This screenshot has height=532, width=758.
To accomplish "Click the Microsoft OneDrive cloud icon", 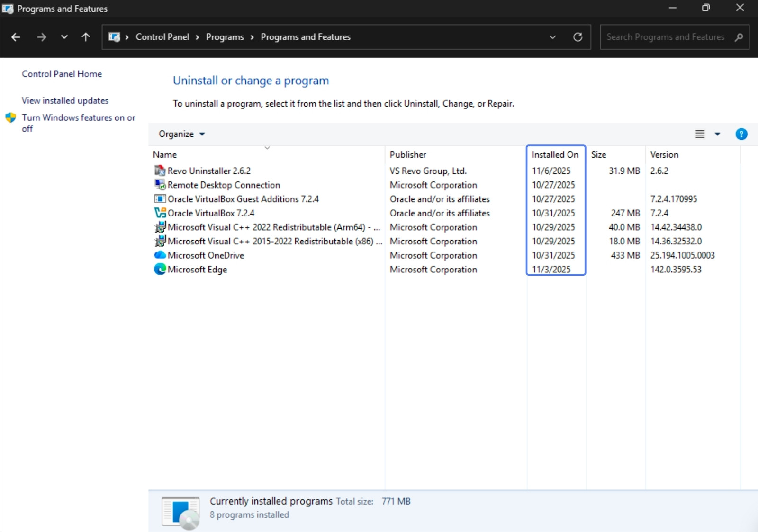I will pyautogui.click(x=160, y=255).
